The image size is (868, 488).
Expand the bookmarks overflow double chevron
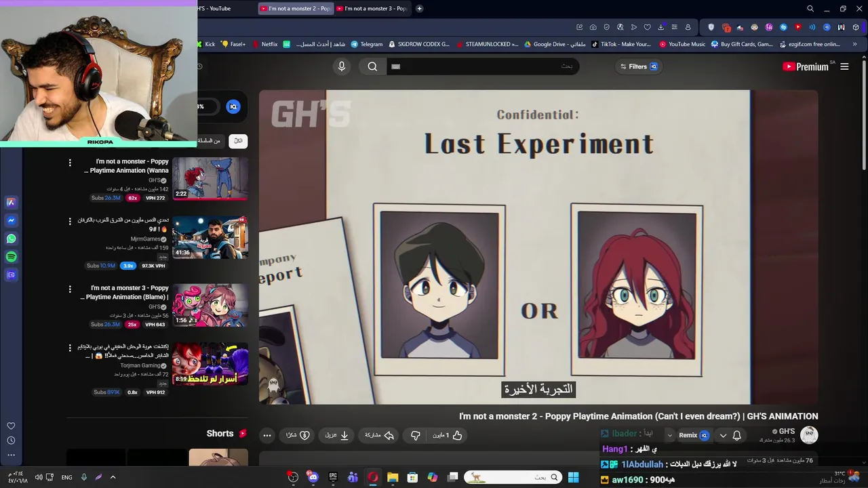(x=854, y=44)
